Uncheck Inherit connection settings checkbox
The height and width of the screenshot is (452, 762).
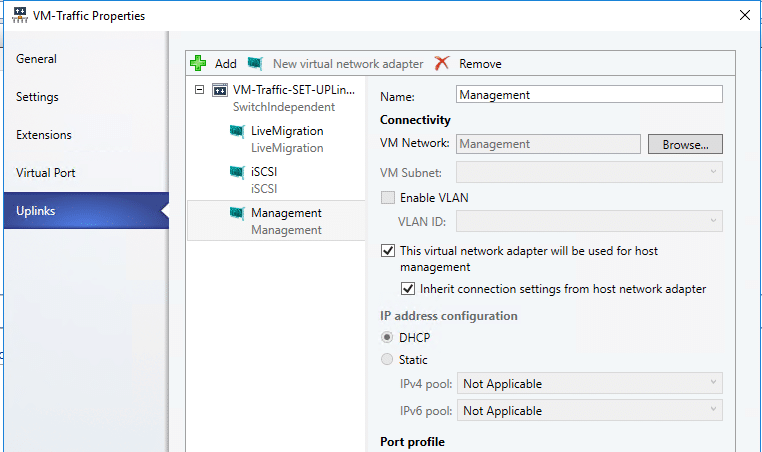pyautogui.click(x=408, y=289)
